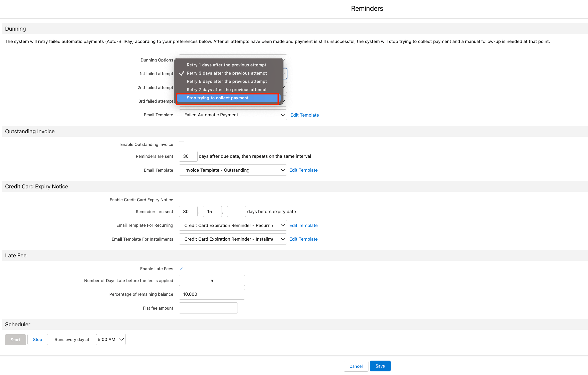The height and width of the screenshot is (375, 588).
Task: Choose Retry 5 days after previous attempt
Action: tap(226, 81)
